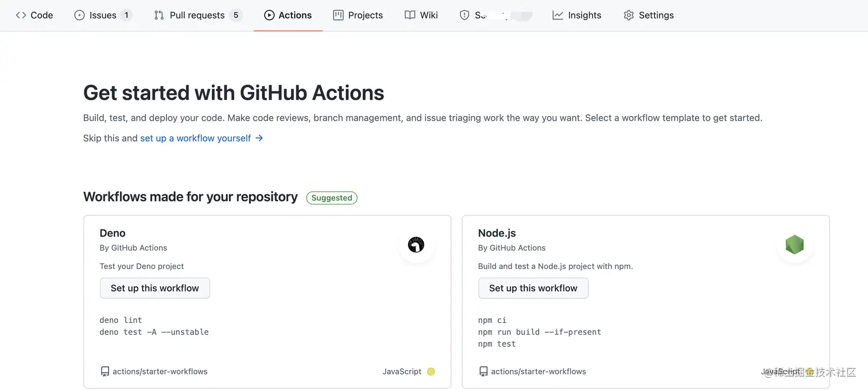Viewport: 868px width, 390px height.
Task: Click 'By GitHub Actions' in Deno card
Action: pyautogui.click(x=133, y=248)
